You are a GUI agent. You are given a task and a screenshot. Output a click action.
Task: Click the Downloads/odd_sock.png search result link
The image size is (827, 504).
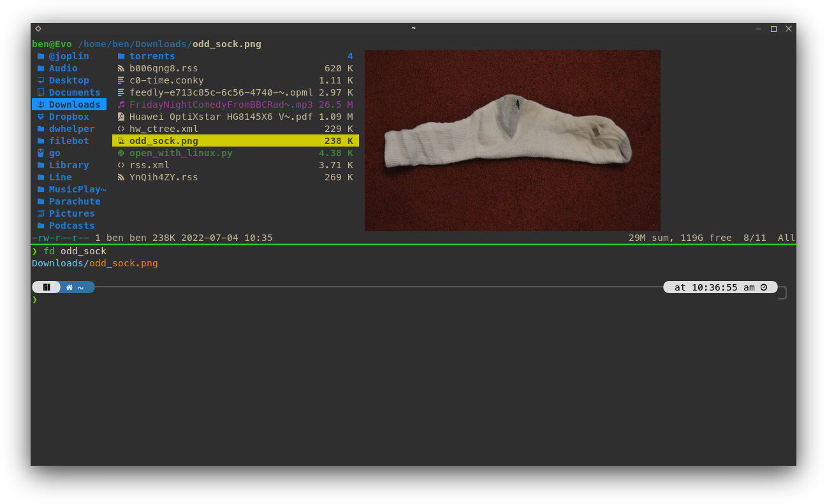(x=94, y=263)
